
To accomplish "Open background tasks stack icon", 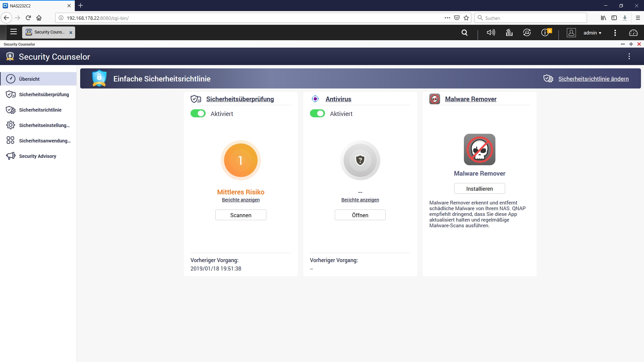I will point(509,33).
